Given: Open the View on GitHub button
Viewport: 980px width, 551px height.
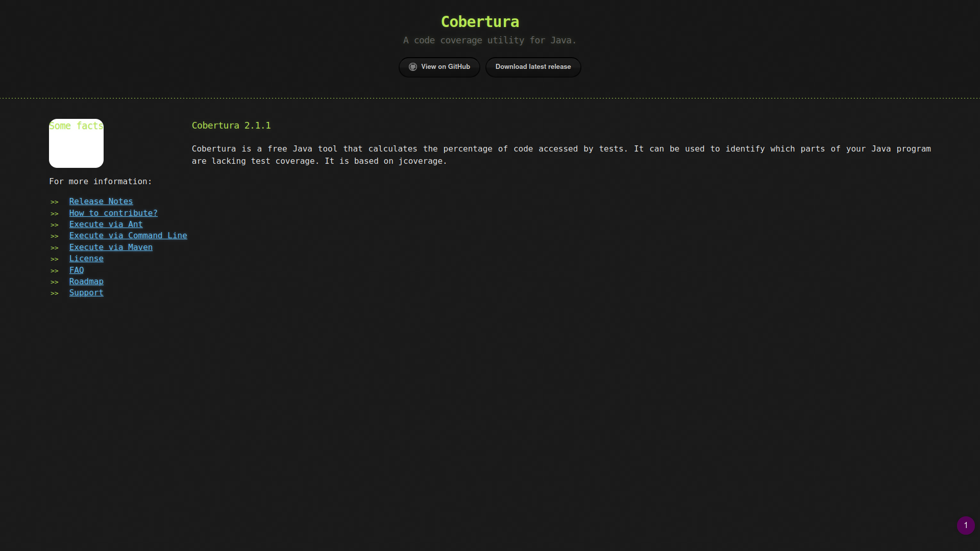Looking at the screenshot, I should pyautogui.click(x=445, y=67).
